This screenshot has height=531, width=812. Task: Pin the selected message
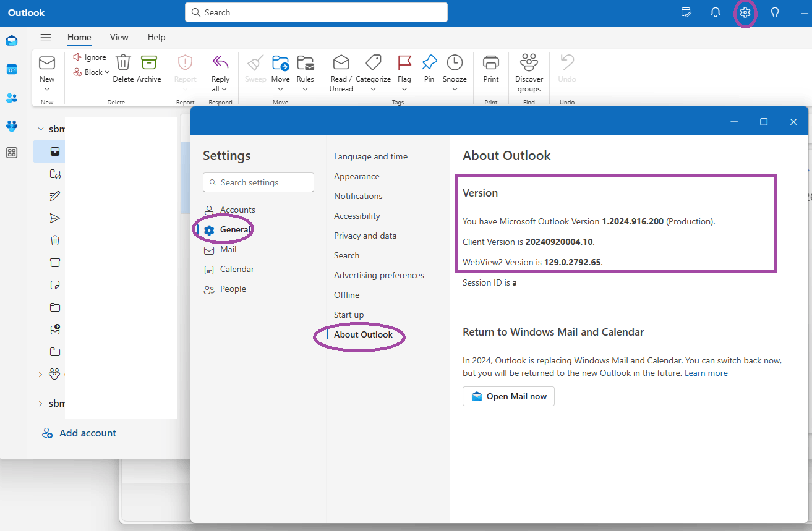pyautogui.click(x=429, y=68)
